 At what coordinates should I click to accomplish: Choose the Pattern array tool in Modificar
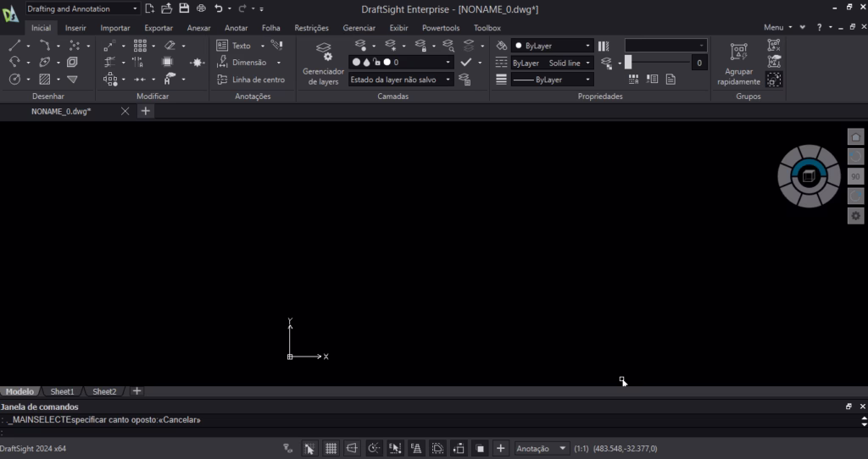140,46
